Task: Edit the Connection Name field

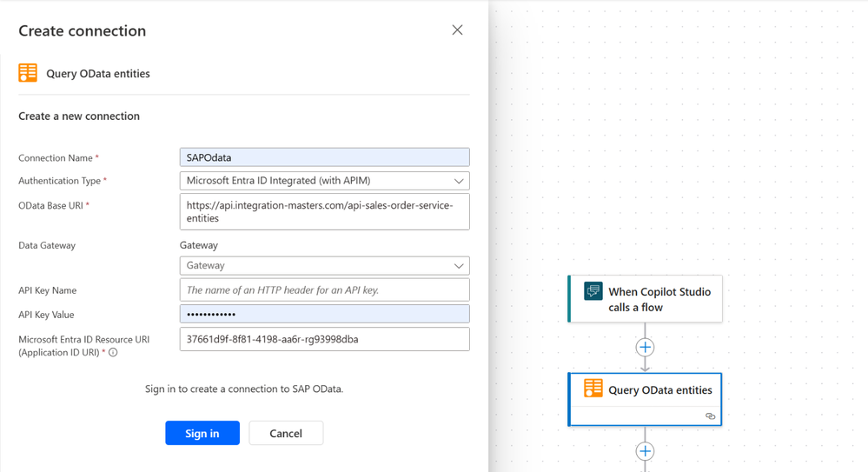Action: (324, 157)
